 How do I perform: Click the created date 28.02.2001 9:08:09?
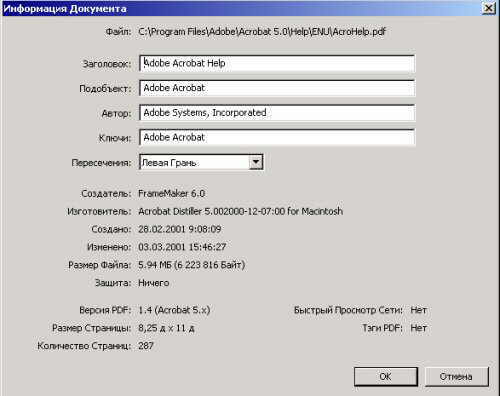tap(180, 229)
